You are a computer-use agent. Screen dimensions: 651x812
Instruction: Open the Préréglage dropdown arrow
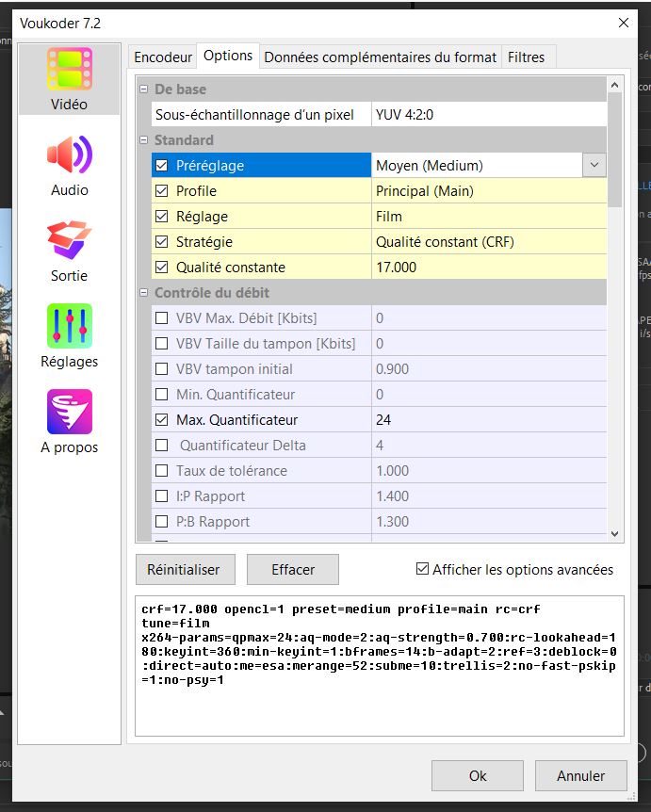pyautogui.click(x=594, y=165)
